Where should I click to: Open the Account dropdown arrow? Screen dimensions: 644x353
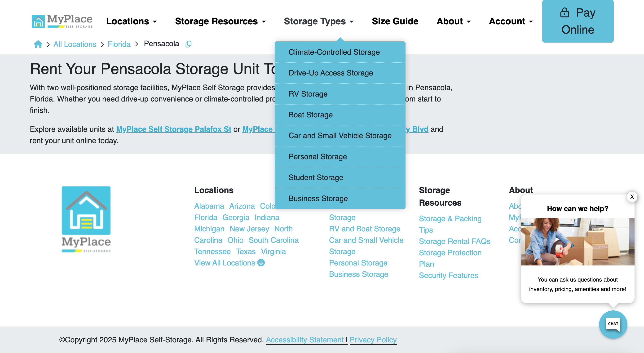[x=531, y=22]
